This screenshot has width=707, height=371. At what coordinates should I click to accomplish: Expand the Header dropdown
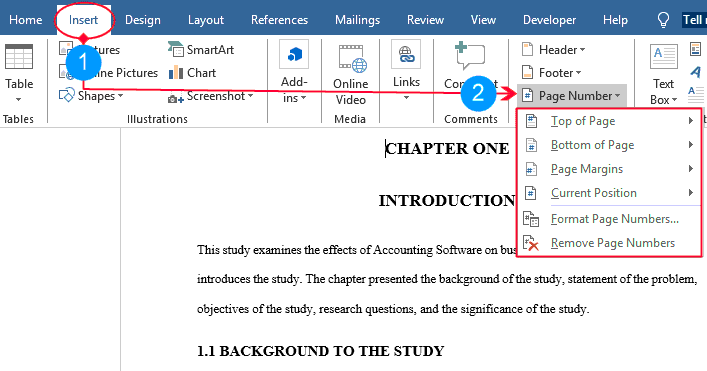point(553,50)
